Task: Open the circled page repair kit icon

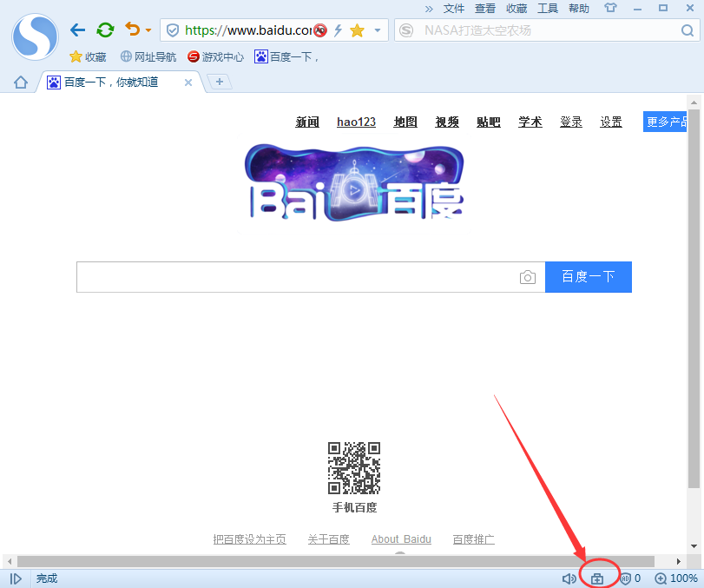Action: [x=598, y=578]
